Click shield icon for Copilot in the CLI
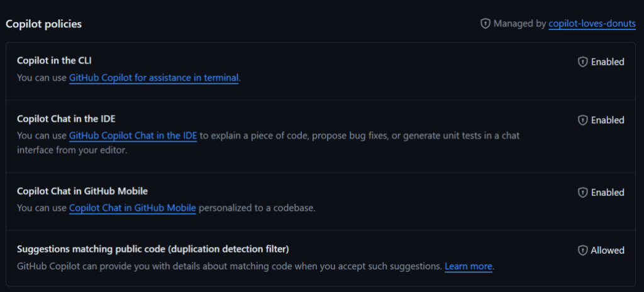This screenshot has height=292, width=644. pyautogui.click(x=582, y=62)
